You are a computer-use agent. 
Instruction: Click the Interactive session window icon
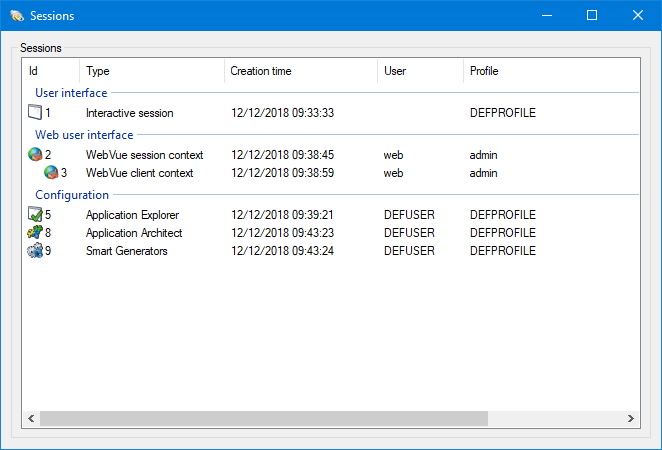35,112
